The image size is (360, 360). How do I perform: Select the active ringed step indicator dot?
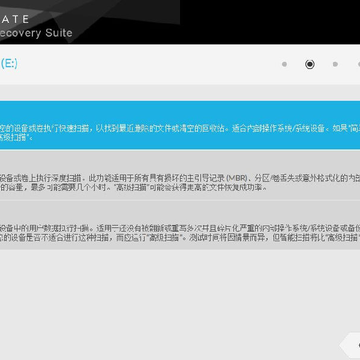tap(310, 64)
